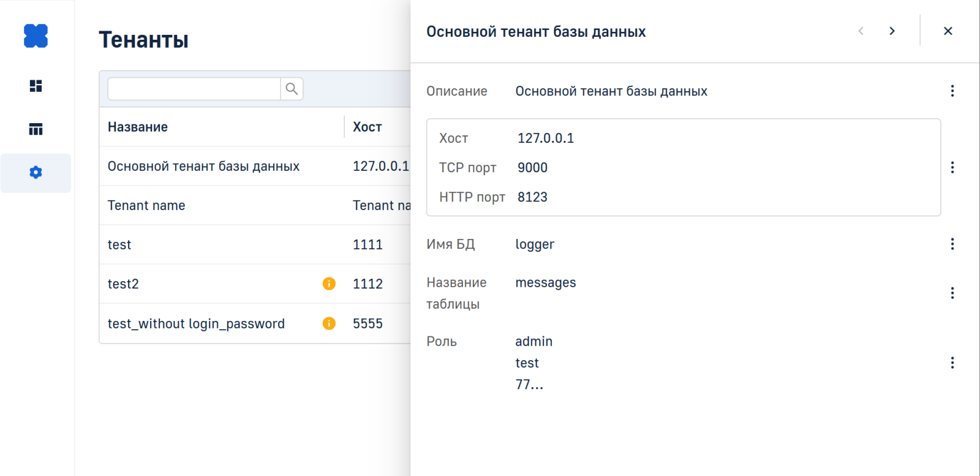Sort by Хост column header

coord(367,127)
